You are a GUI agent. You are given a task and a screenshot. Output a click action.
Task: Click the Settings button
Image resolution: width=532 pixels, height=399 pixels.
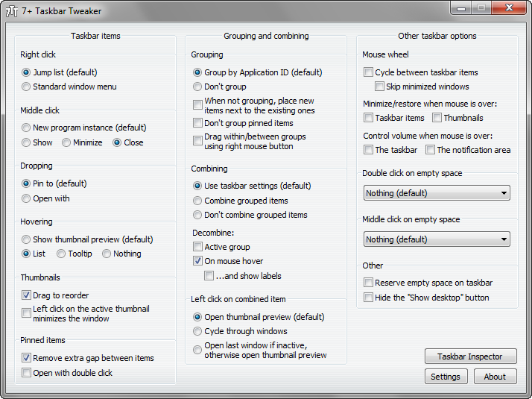coord(446,377)
